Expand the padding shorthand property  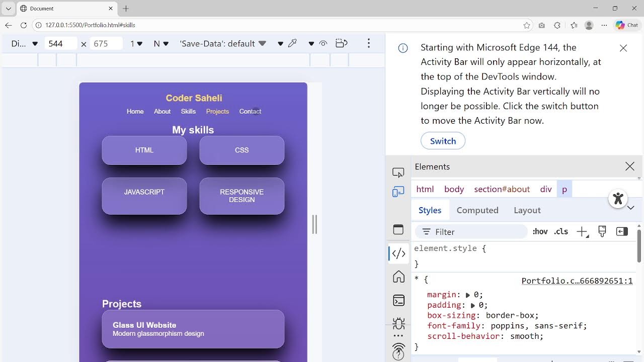click(472, 305)
